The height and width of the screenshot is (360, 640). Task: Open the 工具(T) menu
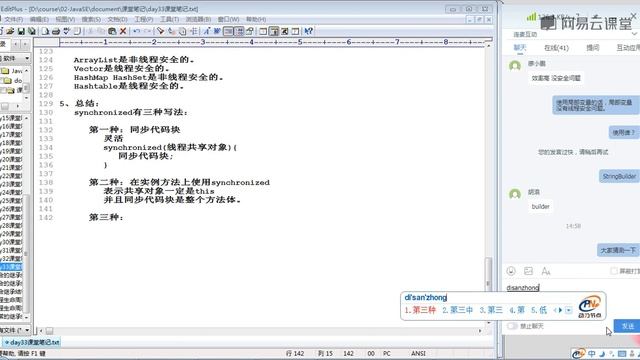(169, 19)
